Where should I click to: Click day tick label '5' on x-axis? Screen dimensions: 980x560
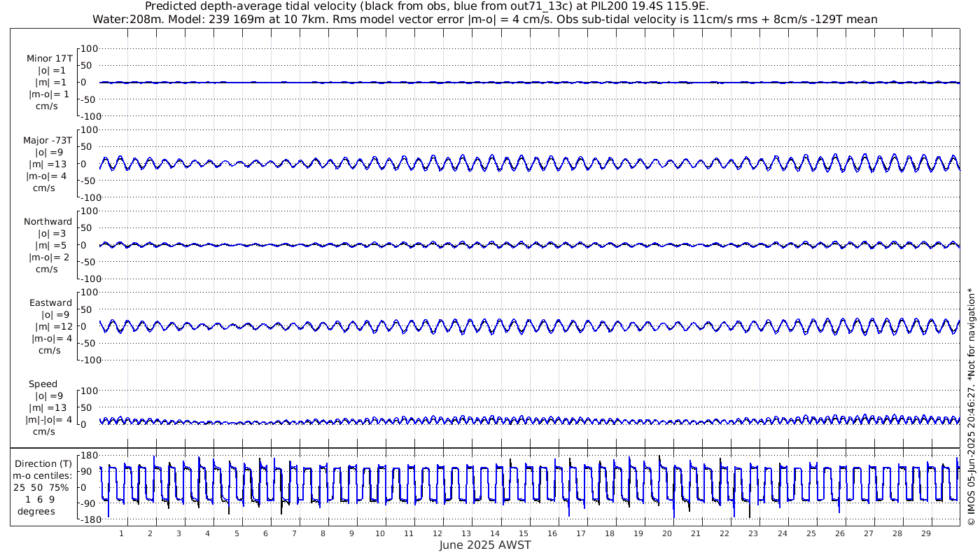click(237, 533)
